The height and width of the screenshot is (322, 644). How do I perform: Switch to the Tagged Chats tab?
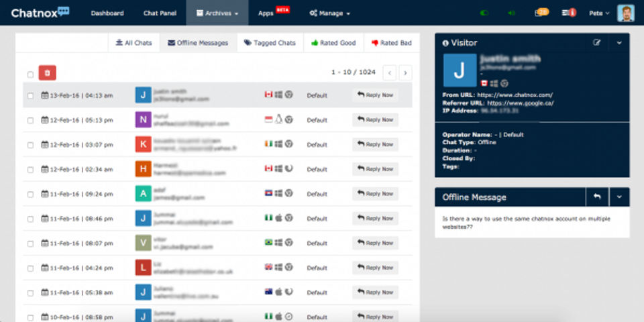coord(270,43)
